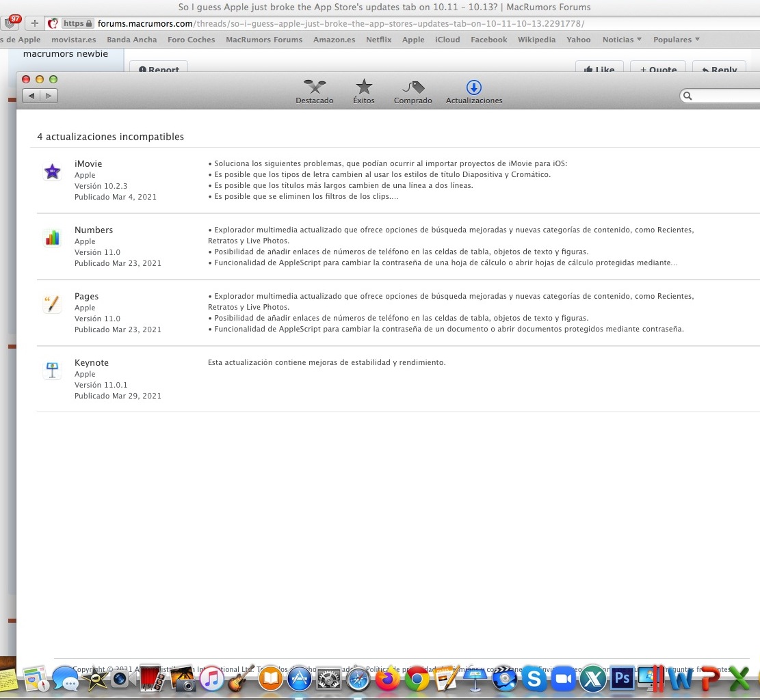Click Keynote's stability update description text
Viewport: 760px width, 700px height.
327,362
